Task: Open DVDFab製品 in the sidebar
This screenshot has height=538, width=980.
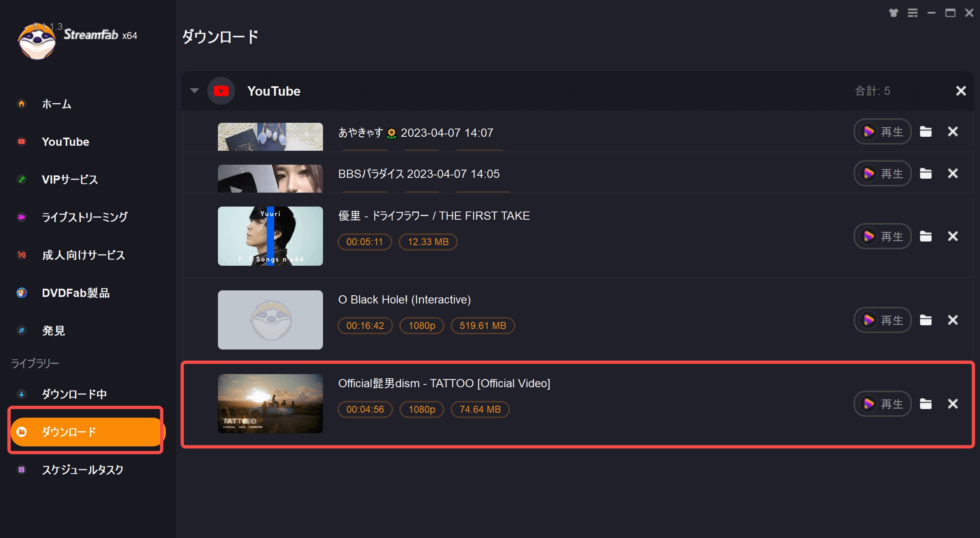Action: pos(76,293)
